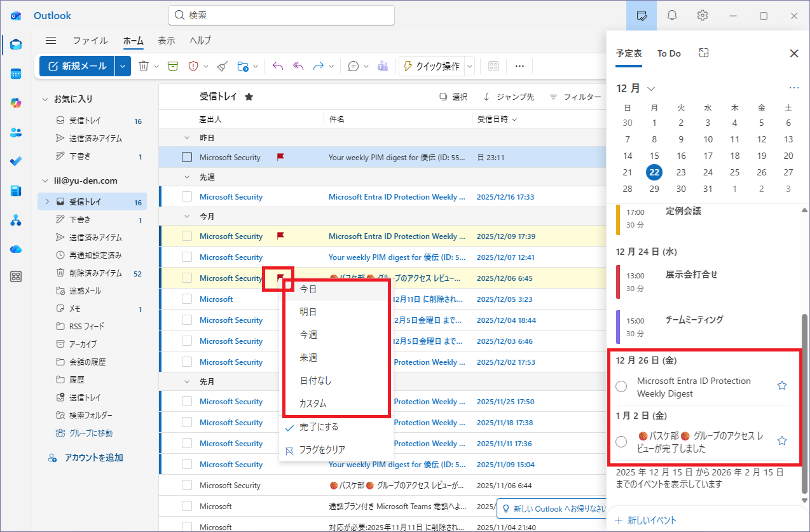Click the Archive icon in toolbar
This screenshot has height=532, width=810.
(x=173, y=66)
